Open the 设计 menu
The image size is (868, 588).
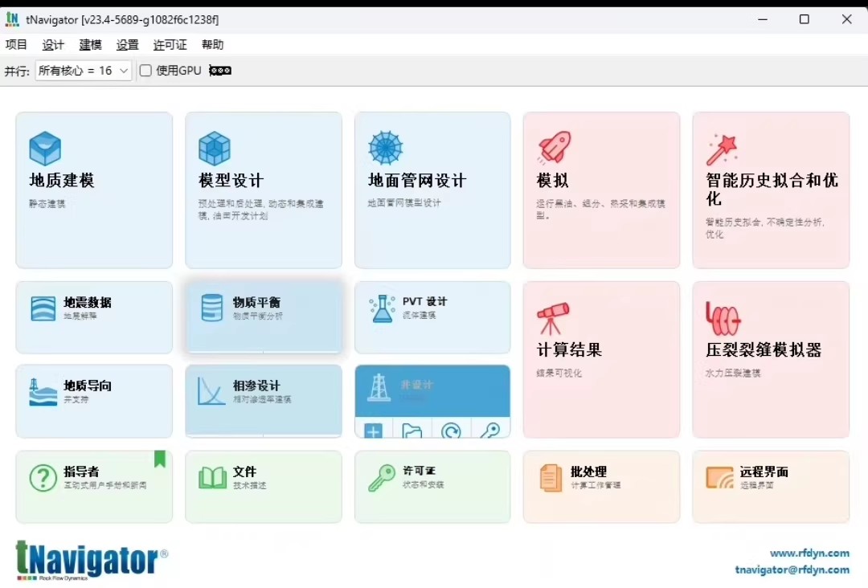[x=53, y=45]
